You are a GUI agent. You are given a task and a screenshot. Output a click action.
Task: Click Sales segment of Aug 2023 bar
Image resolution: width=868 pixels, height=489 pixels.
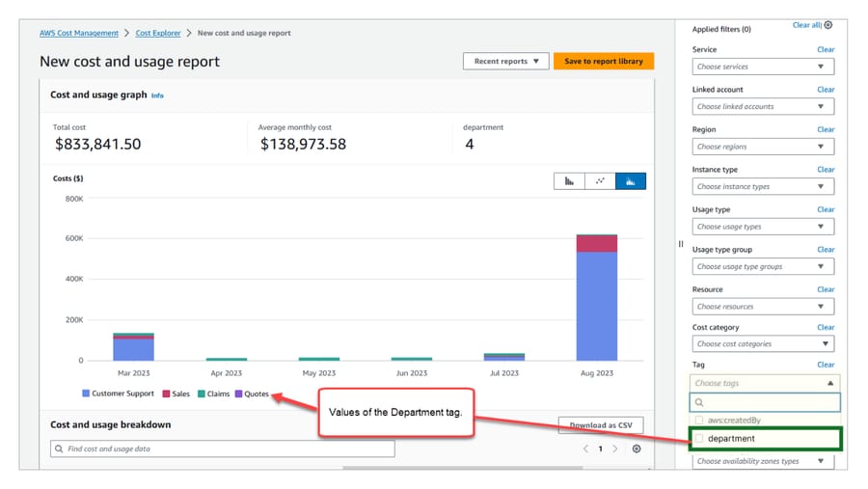coord(597,244)
